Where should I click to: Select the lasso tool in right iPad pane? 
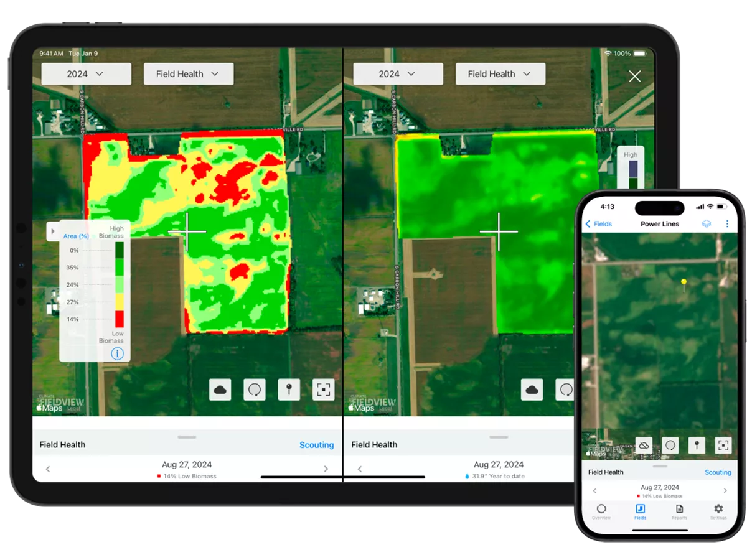point(565,390)
